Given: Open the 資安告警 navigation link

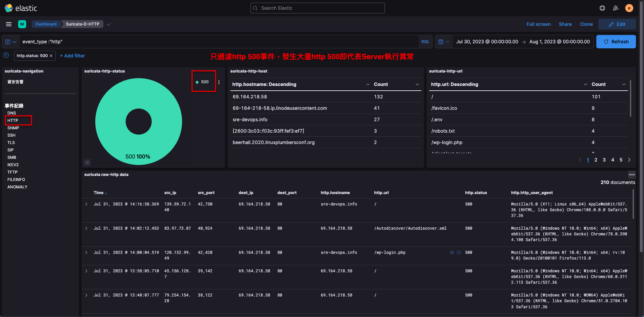Looking at the screenshot, I should point(15,82).
